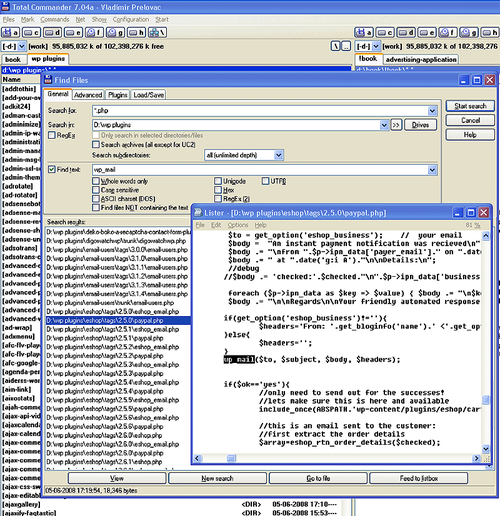
Task: Click Feed to listbox button
Action: 419,478
